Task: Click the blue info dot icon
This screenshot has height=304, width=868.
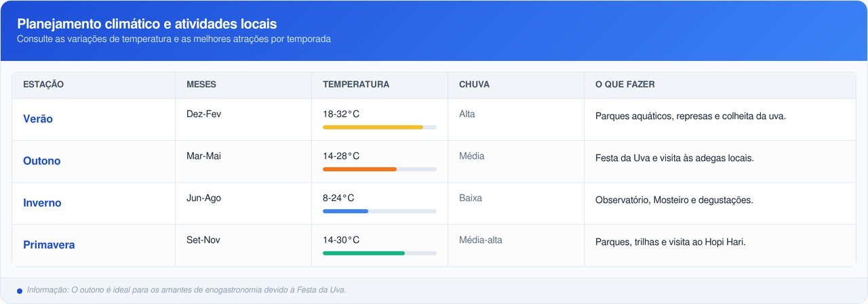Action: pyautogui.click(x=20, y=291)
